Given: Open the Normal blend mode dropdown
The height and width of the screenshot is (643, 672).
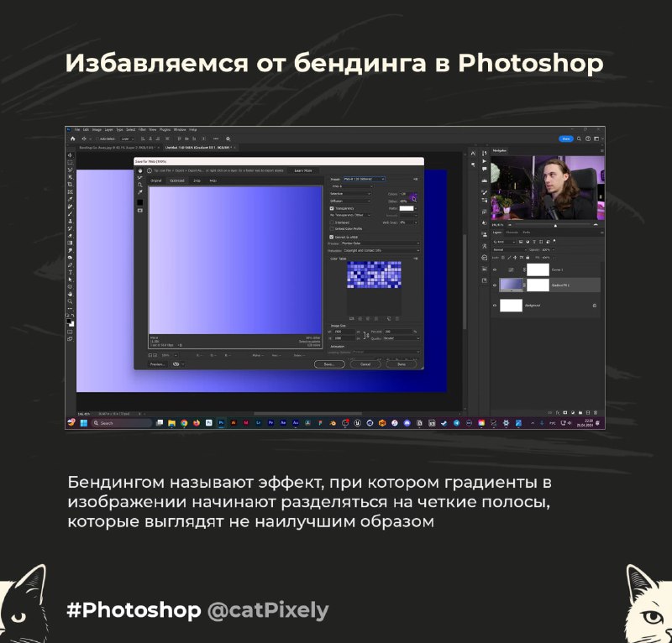Looking at the screenshot, I should [x=509, y=250].
